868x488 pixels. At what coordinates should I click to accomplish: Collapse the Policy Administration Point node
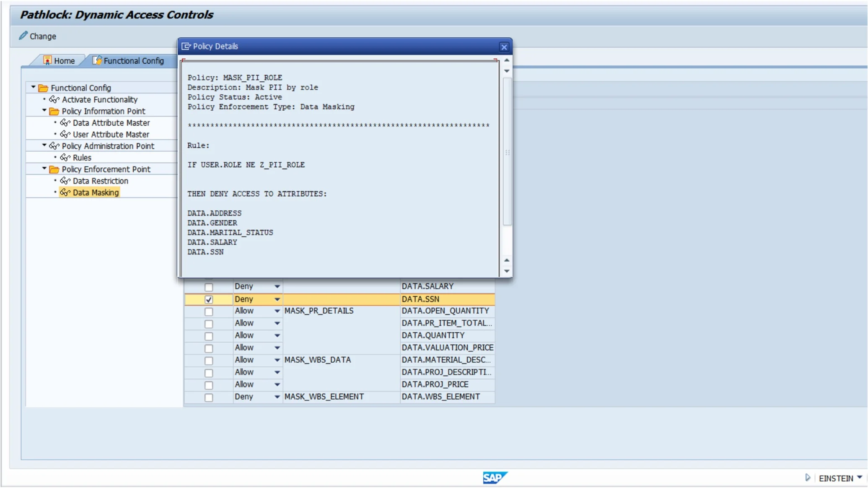tap(44, 145)
